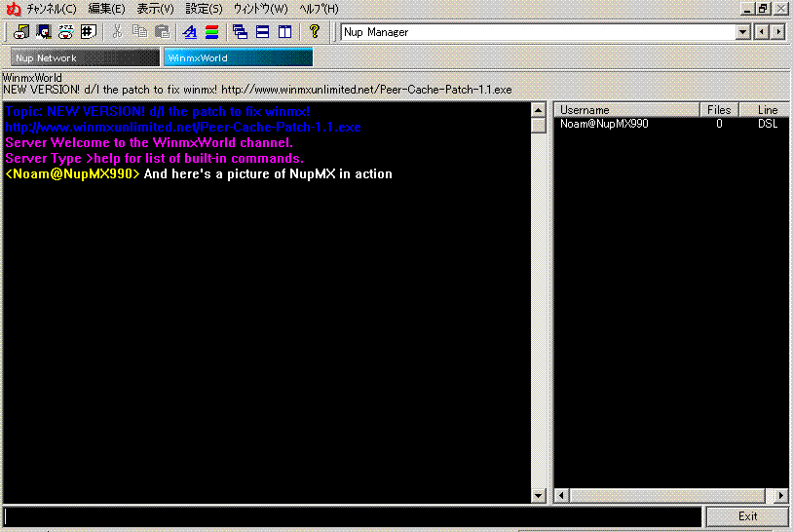Open the 設定(S) menu
This screenshot has height=532, width=793.
[204, 9]
